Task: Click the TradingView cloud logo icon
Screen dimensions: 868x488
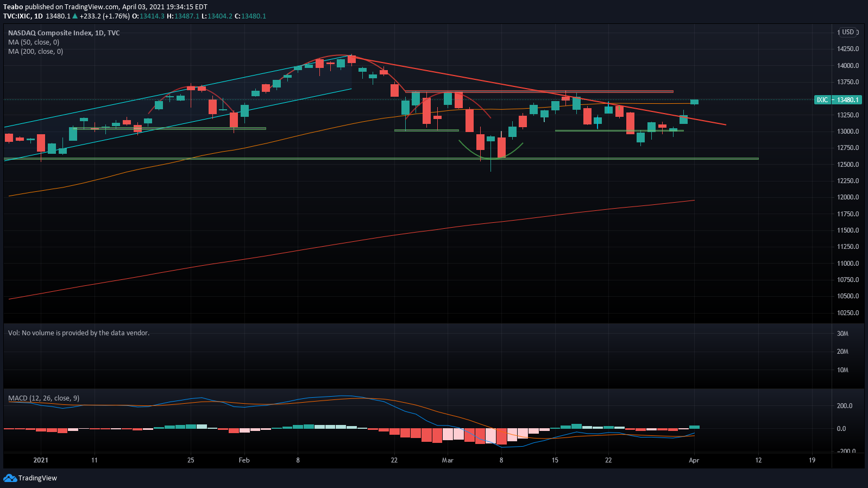Action: pyautogui.click(x=10, y=478)
